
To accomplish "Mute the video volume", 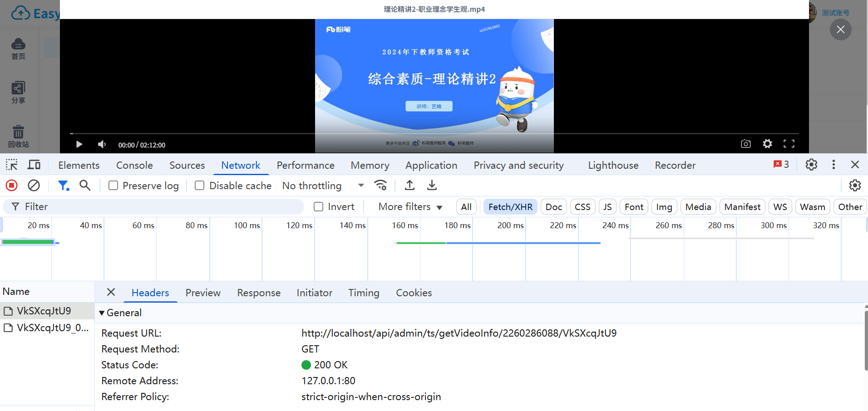I will [x=102, y=144].
